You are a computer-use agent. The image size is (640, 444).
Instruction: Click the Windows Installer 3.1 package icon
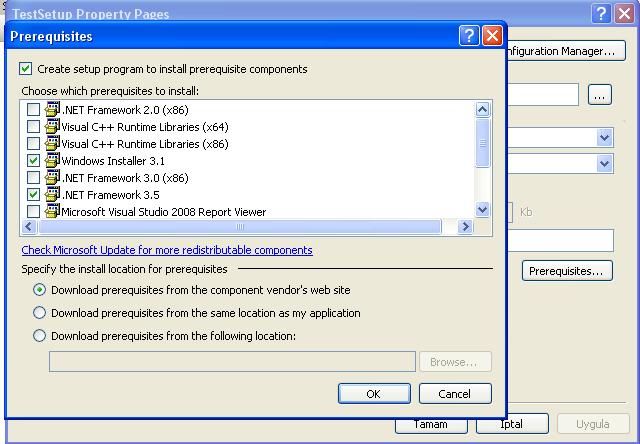click(52, 160)
